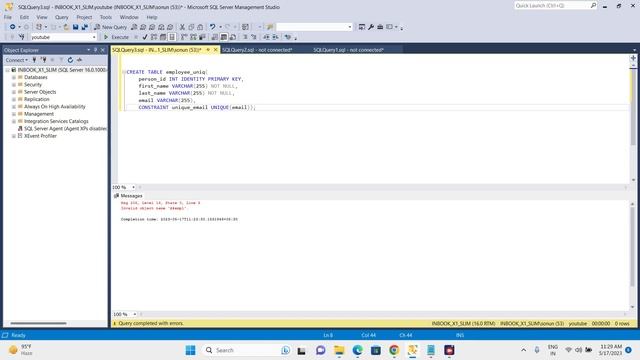
Task: Click the Comment out selected lines icon
Action: point(245,37)
